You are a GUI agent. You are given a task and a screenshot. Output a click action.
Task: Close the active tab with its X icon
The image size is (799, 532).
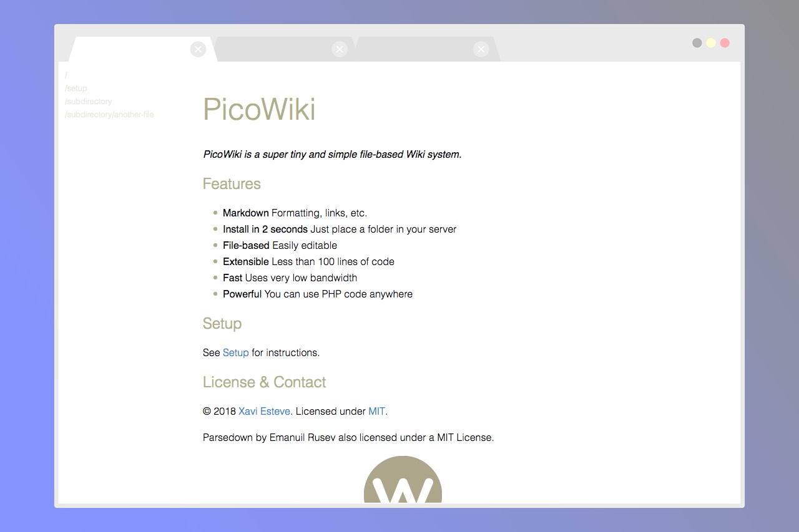198,49
